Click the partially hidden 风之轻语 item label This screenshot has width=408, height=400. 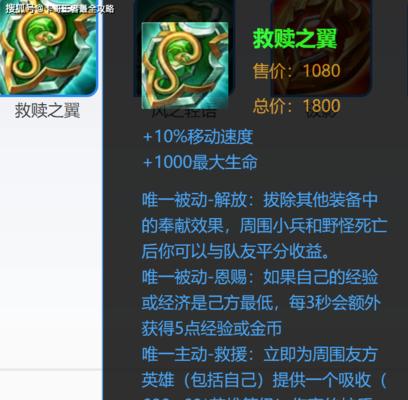(184, 113)
